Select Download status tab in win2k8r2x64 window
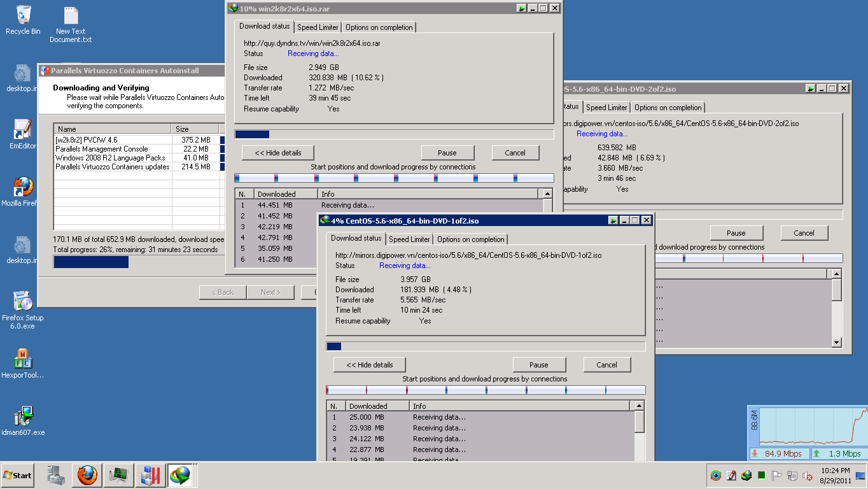Viewport: 868px width, 489px height. [x=265, y=26]
